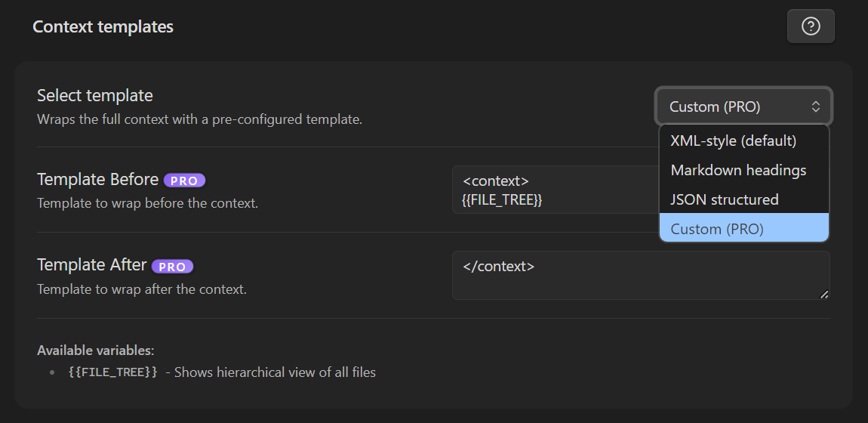Click the Template After label text
The height and width of the screenshot is (423, 868).
click(x=91, y=265)
